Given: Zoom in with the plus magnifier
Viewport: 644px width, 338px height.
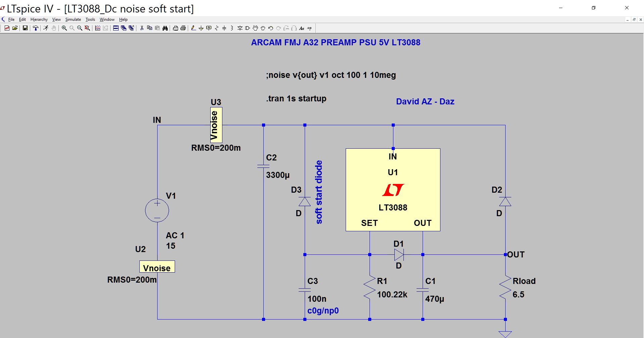Looking at the screenshot, I should point(64,28).
